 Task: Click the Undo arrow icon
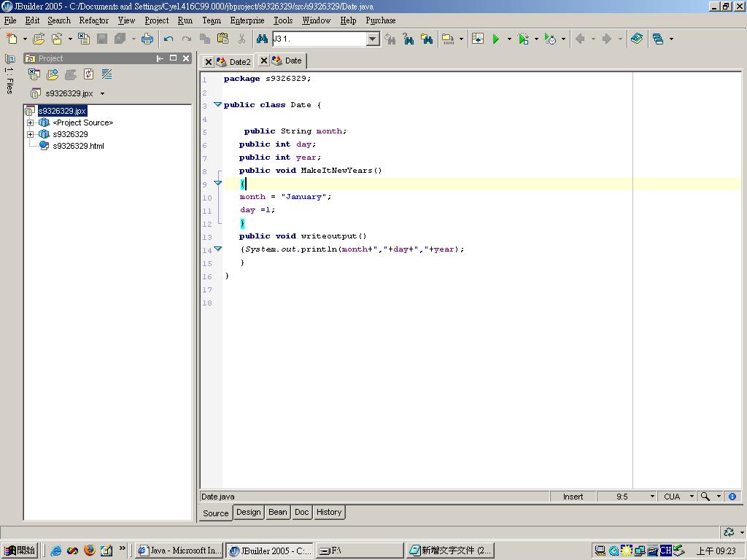click(169, 39)
